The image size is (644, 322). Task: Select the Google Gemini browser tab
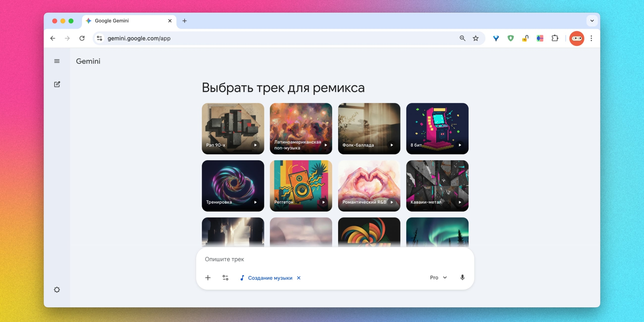(118, 21)
